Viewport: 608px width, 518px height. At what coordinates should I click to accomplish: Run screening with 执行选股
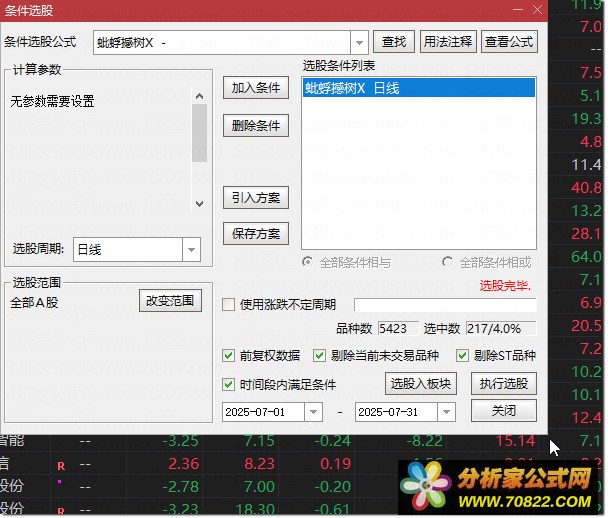click(x=504, y=384)
